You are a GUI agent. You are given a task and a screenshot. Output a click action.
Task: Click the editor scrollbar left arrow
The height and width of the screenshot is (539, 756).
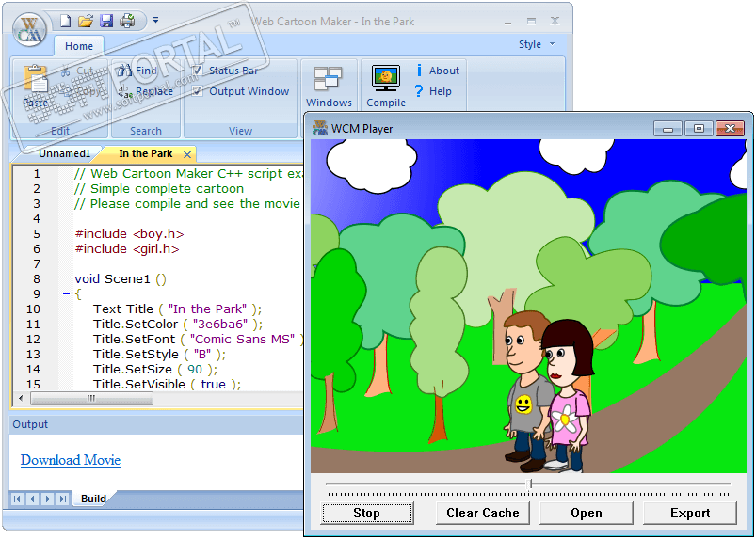pos(21,398)
